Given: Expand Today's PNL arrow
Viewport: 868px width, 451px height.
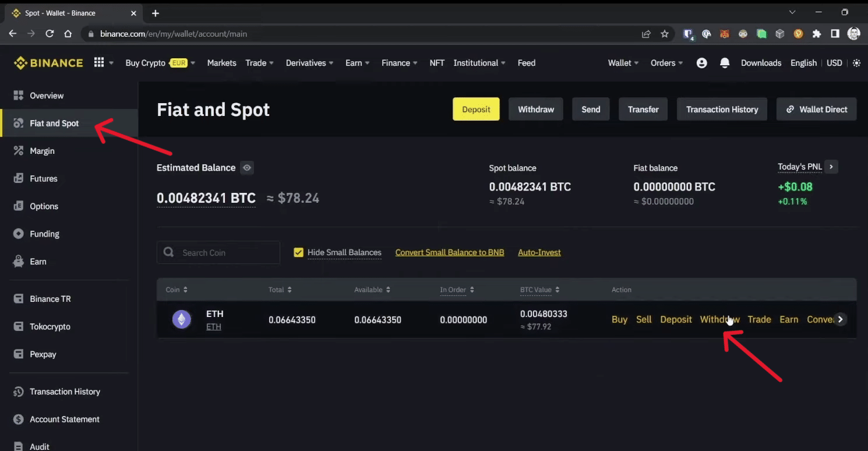Looking at the screenshot, I should point(831,167).
